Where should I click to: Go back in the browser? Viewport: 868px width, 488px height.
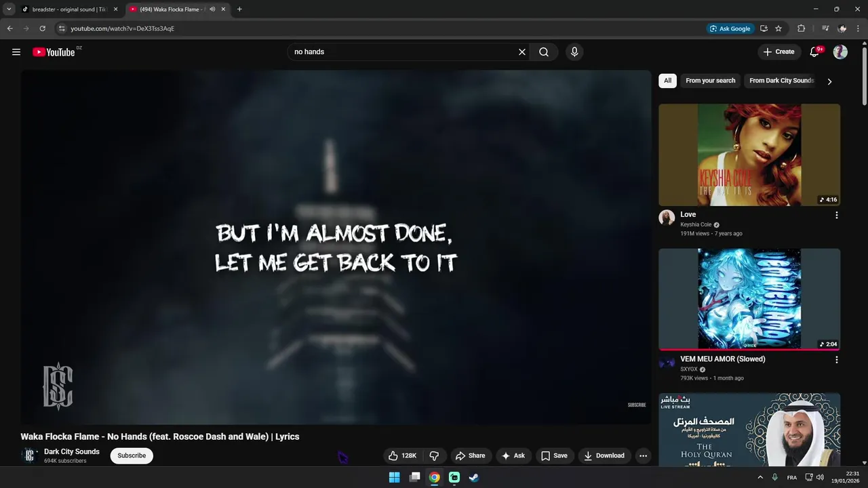tap(9, 28)
